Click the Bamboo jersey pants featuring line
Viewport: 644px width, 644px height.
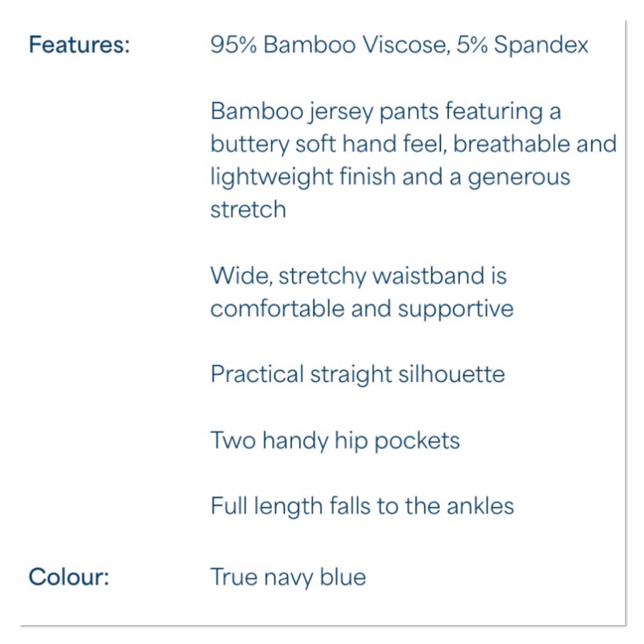tap(385, 111)
